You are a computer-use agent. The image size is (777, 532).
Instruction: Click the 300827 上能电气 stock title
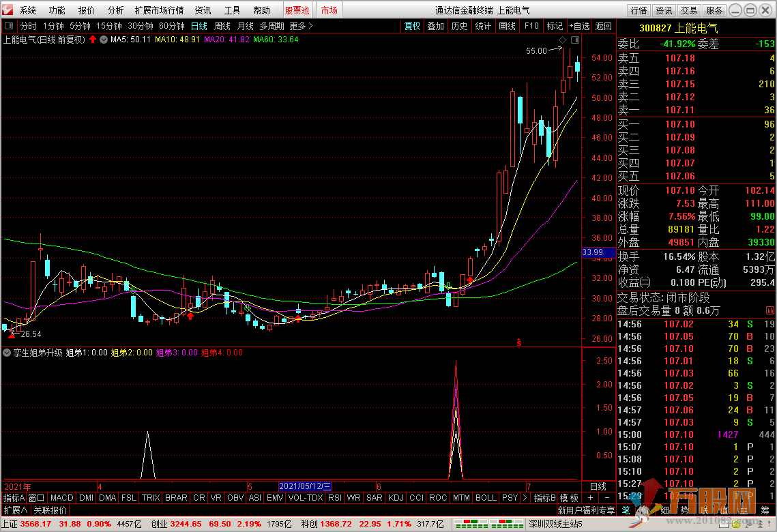(x=678, y=28)
